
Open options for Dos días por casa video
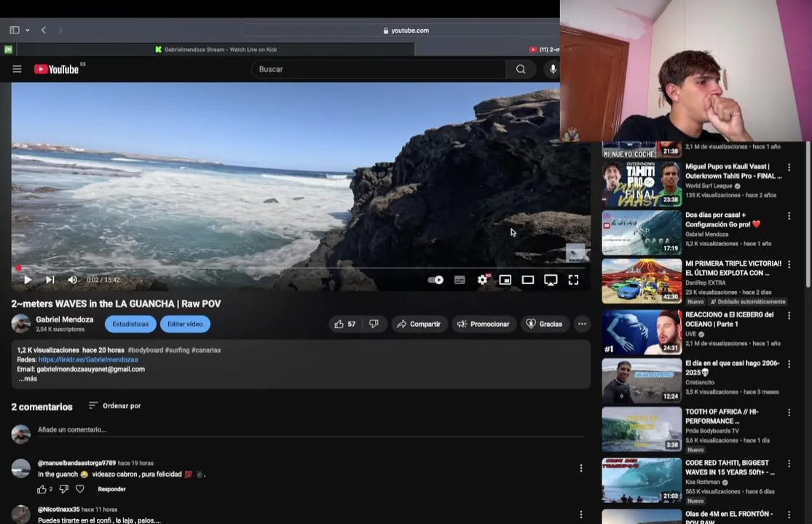pyautogui.click(x=789, y=215)
